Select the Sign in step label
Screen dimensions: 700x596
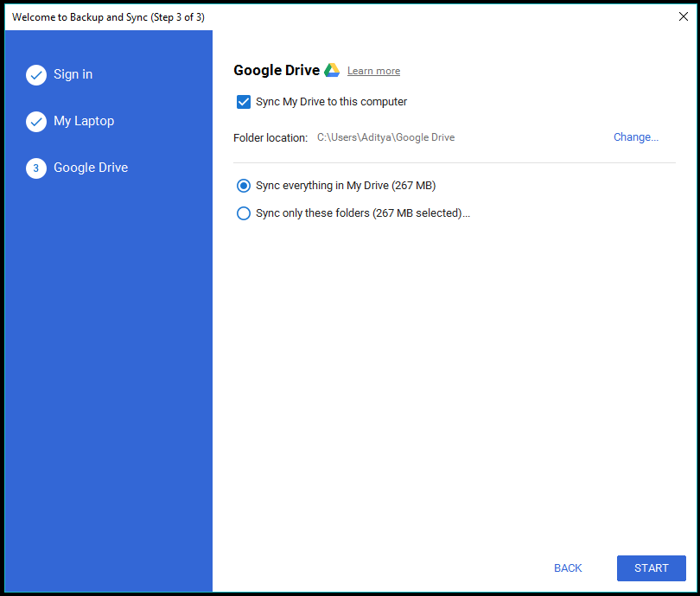point(73,74)
